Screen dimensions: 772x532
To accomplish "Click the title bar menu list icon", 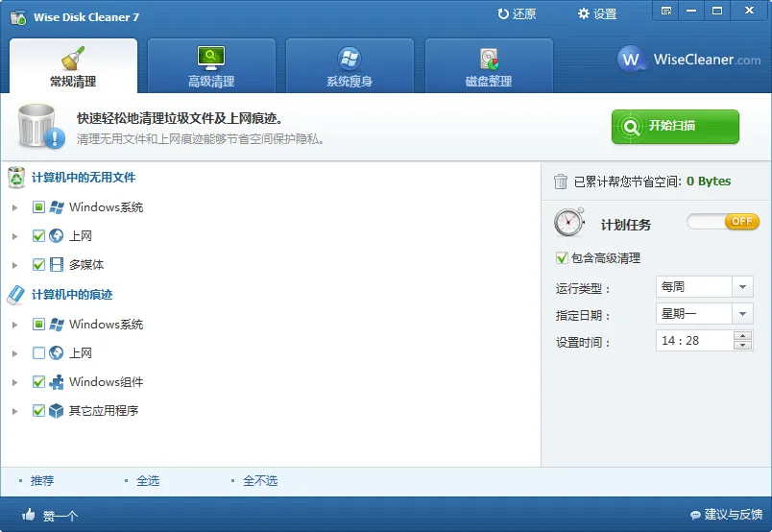I will point(666,11).
